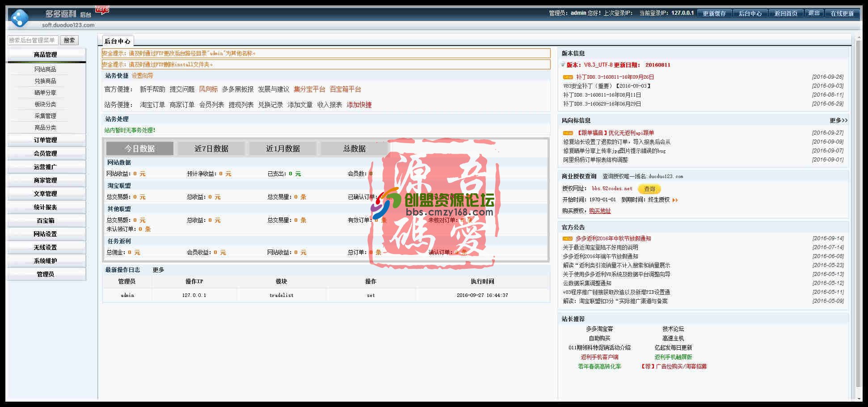868x407 pixels.
Task: Open the 提交问题 link
Action: point(182,89)
